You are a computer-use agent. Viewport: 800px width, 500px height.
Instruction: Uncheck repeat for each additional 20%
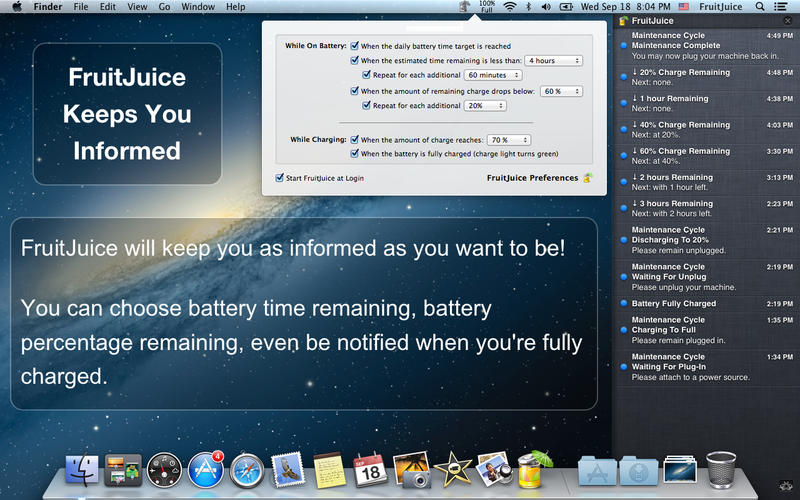click(x=366, y=105)
